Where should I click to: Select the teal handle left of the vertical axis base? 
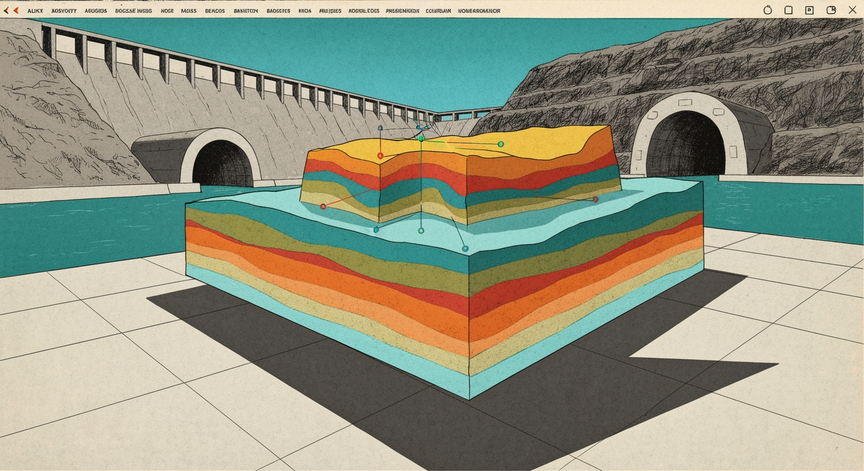376,230
